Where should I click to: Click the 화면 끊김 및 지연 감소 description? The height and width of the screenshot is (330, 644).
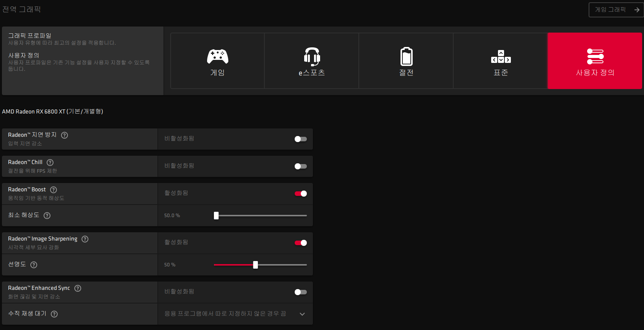(x=34, y=297)
